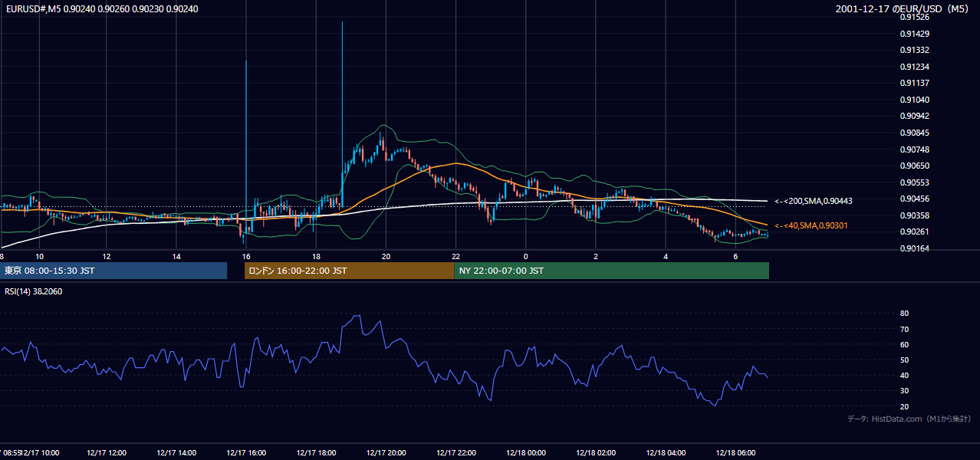Click bottom time label 12/18 06:00
Screen dimensions: 980x460
[735, 452]
